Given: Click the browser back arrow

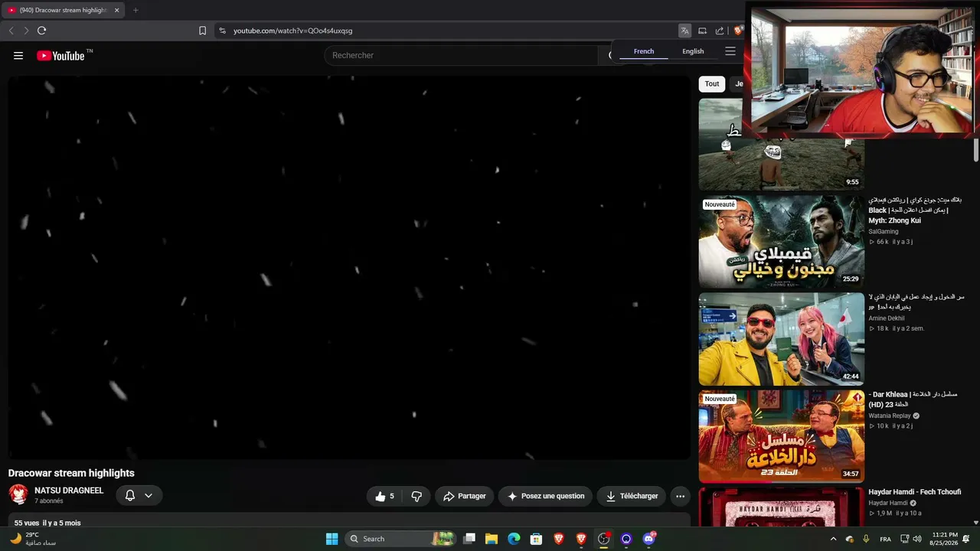Looking at the screenshot, I should [11, 31].
